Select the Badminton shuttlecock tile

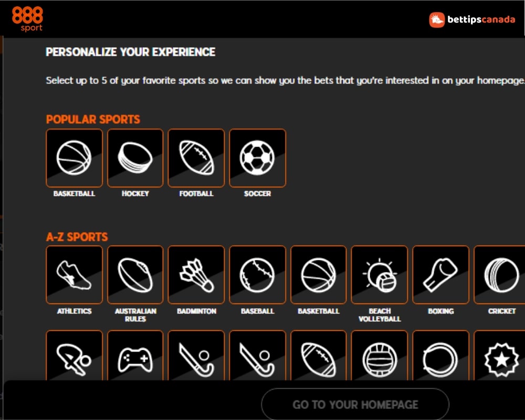tap(196, 275)
